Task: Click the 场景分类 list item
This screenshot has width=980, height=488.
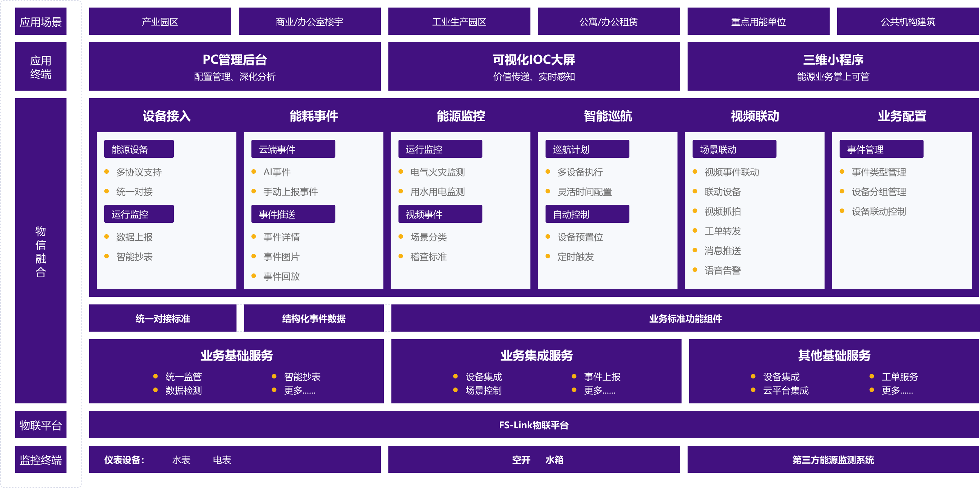Action: click(428, 237)
